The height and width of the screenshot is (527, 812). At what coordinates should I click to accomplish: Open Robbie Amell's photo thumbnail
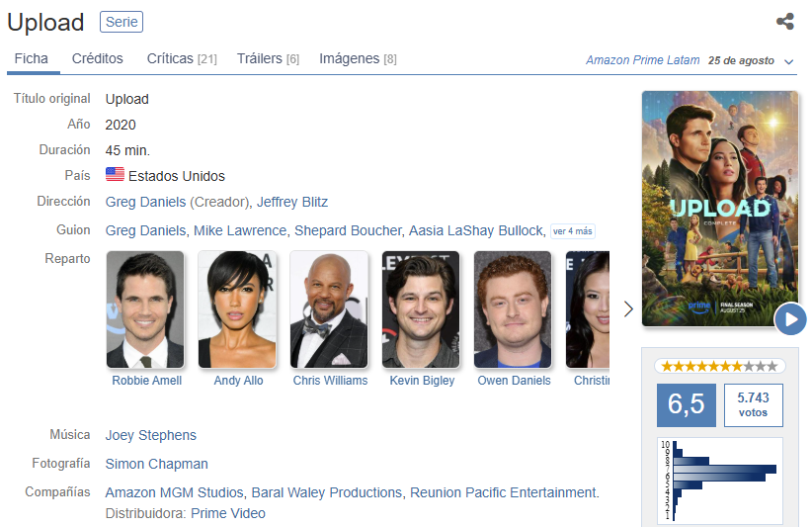tap(145, 309)
